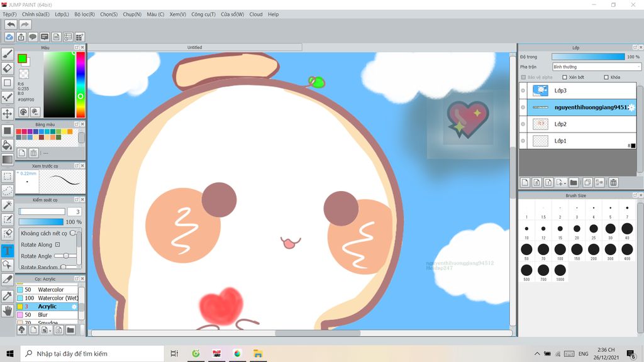The image size is (644, 362).
Task: Select the transparent color swatch
Action: [25, 74]
